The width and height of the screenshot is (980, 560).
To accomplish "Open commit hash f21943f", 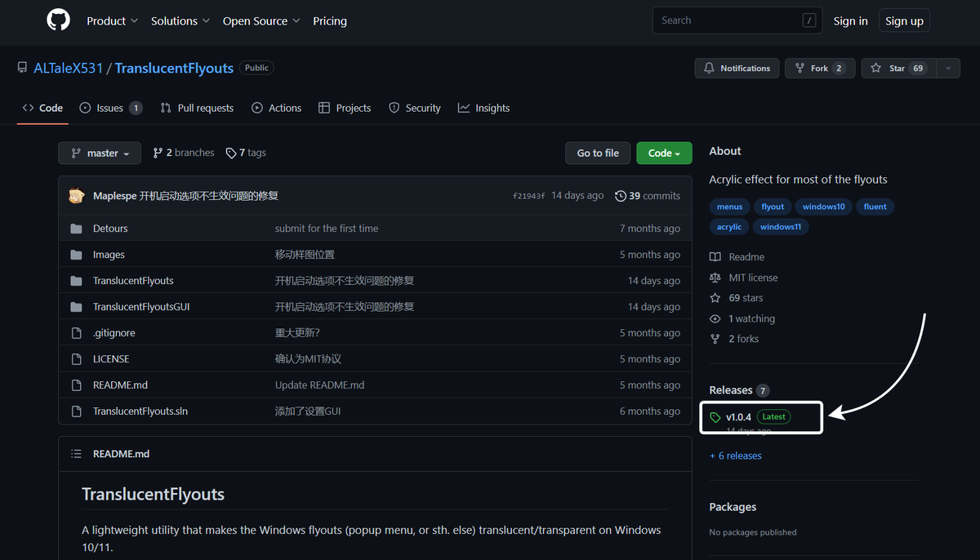I will click(528, 196).
